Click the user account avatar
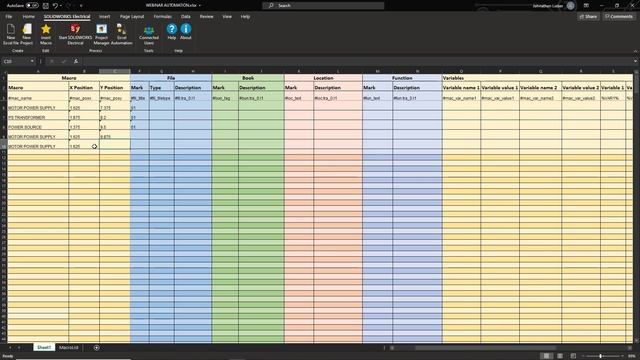 (x=571, y=6)
